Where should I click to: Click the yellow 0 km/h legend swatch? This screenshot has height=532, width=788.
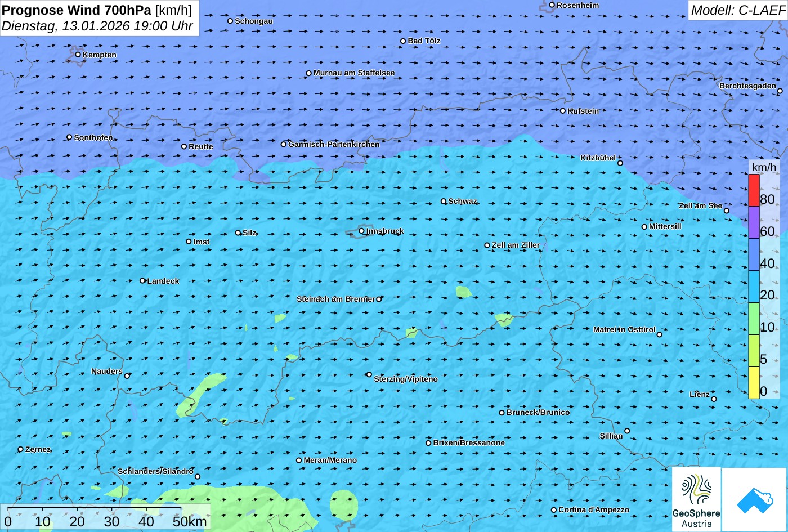[754, 383]
